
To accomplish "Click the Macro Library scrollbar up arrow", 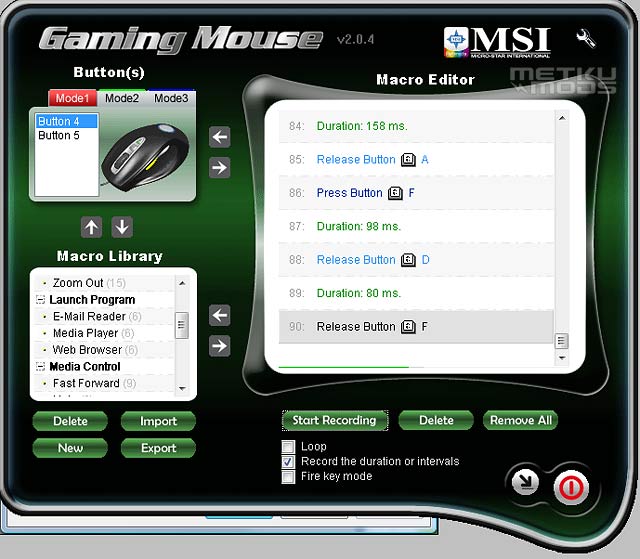I will (182, 283).
